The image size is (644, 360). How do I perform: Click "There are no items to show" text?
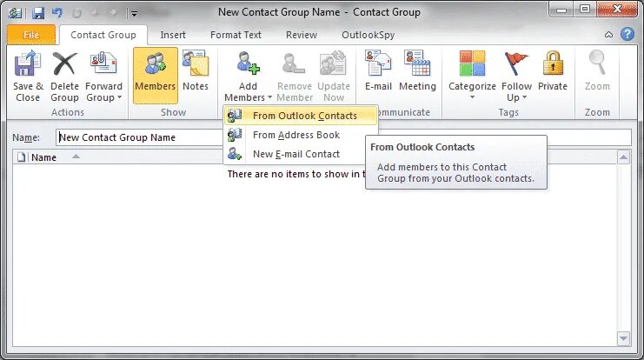[x=296, y=174]
